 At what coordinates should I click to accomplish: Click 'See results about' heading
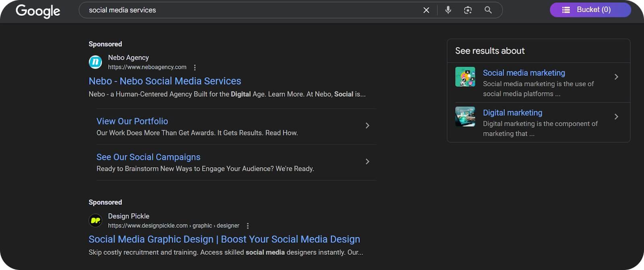tap(490, 51)
